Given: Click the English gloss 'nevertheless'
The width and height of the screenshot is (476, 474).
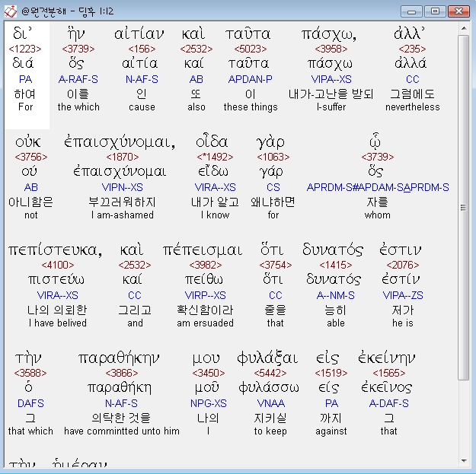Looking at the screenshot, I should click(413, 107).
